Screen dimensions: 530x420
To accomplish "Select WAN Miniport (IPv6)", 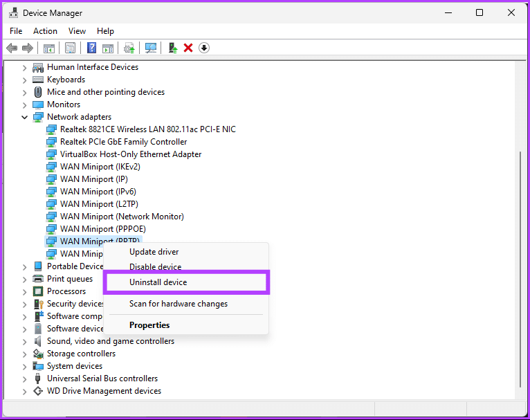I will (98, 192).
